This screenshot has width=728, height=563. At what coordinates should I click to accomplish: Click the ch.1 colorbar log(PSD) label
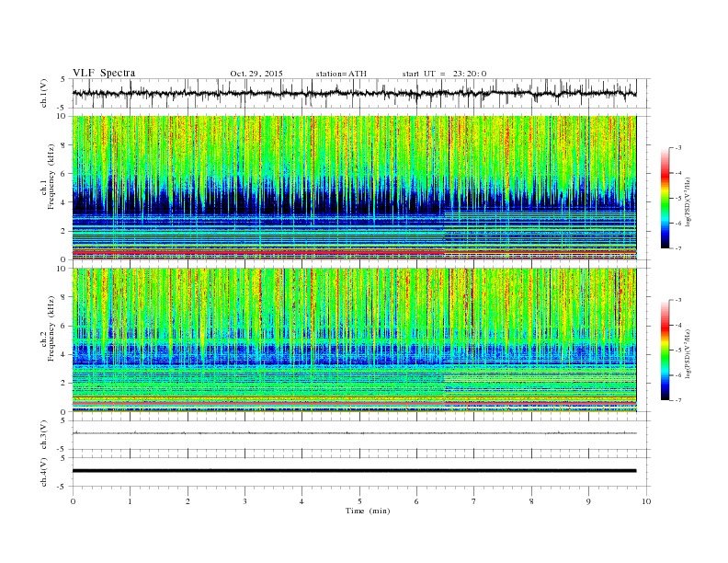click(x=688, y=201)
